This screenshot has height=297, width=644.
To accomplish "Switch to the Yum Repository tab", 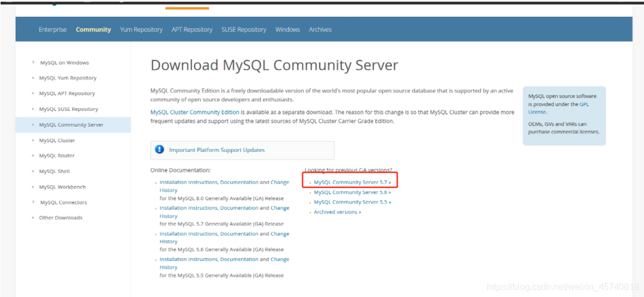I will (142, 30).
